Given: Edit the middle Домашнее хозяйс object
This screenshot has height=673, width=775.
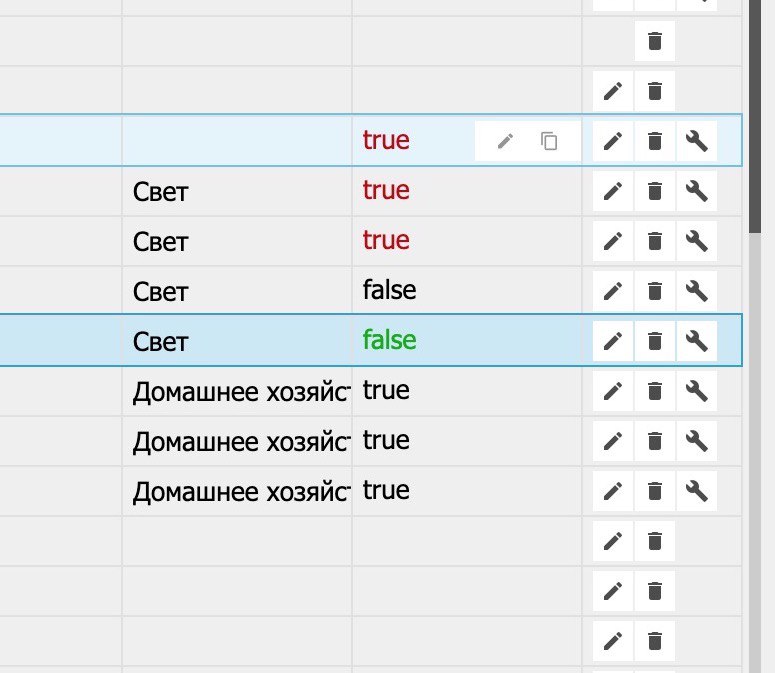Looking at the screenshot, I should (x=613, y=441).
